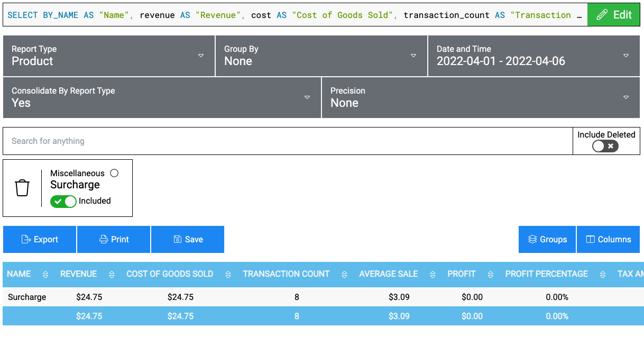Sort by REVENUE using its sort icon
Image resolution: width=644 pixels, height=355 pixels.
tap(112, 274)
